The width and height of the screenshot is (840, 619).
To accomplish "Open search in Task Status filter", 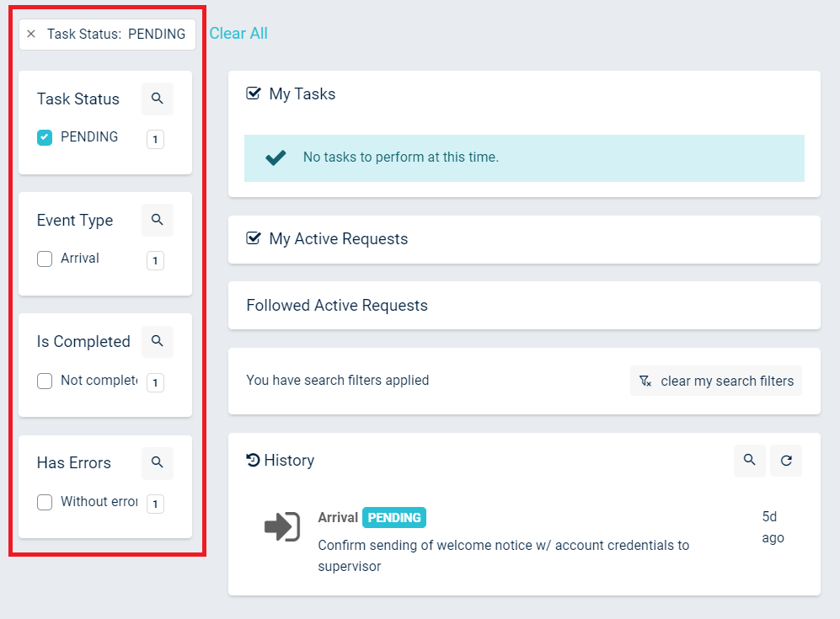I will pyautogui.click(x=157, y=99).
